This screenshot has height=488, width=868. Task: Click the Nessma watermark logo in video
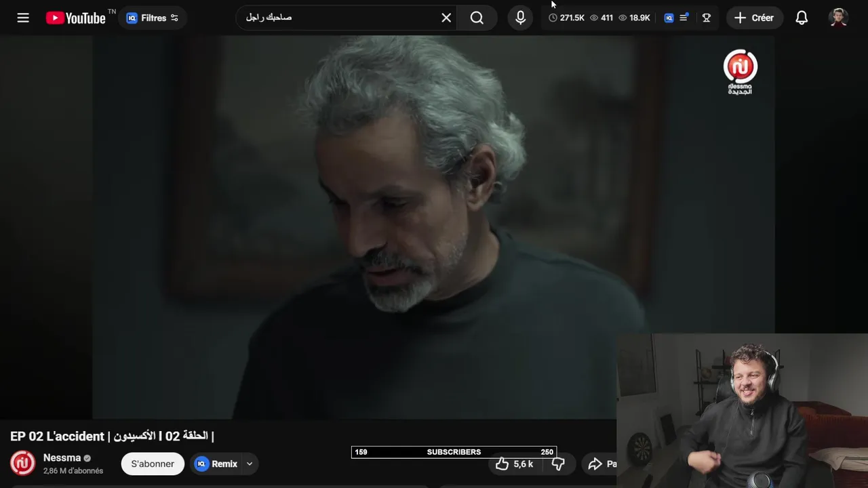[740, 72]
